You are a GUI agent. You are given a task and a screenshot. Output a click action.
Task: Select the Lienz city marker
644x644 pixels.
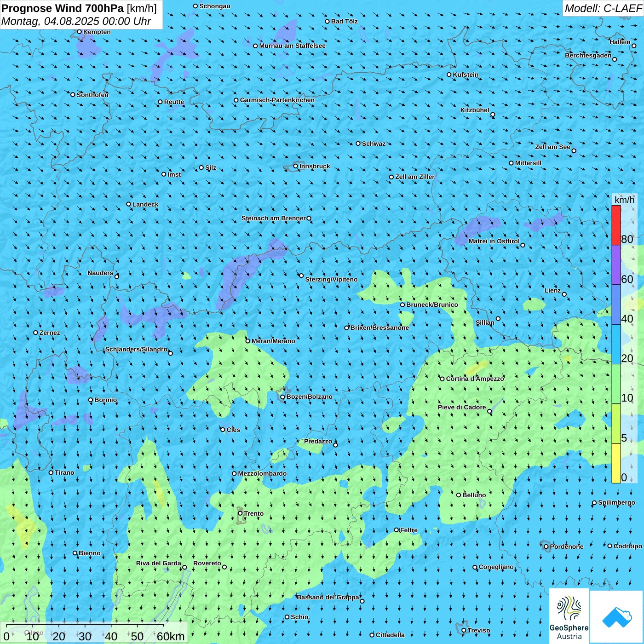(564, 294)
